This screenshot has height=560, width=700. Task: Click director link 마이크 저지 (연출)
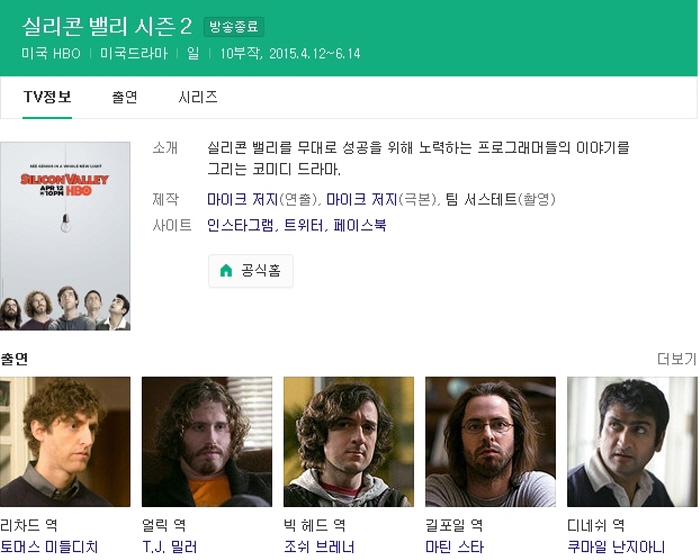point(242,199)
